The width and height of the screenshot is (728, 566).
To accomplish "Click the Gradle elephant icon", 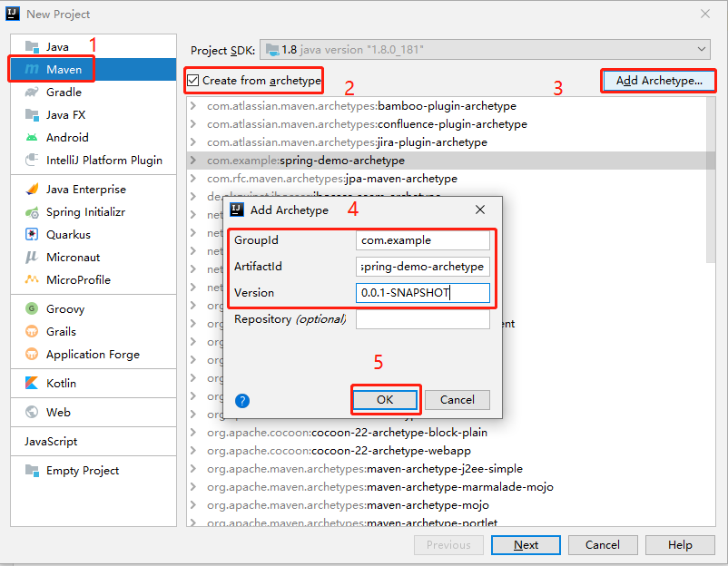I will click(32, 92).
